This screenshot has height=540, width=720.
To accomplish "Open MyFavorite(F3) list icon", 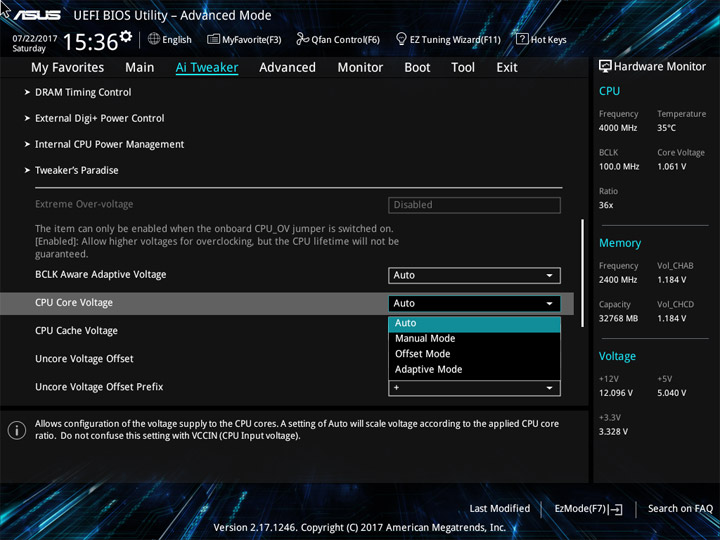I will [x=213, y=39].
